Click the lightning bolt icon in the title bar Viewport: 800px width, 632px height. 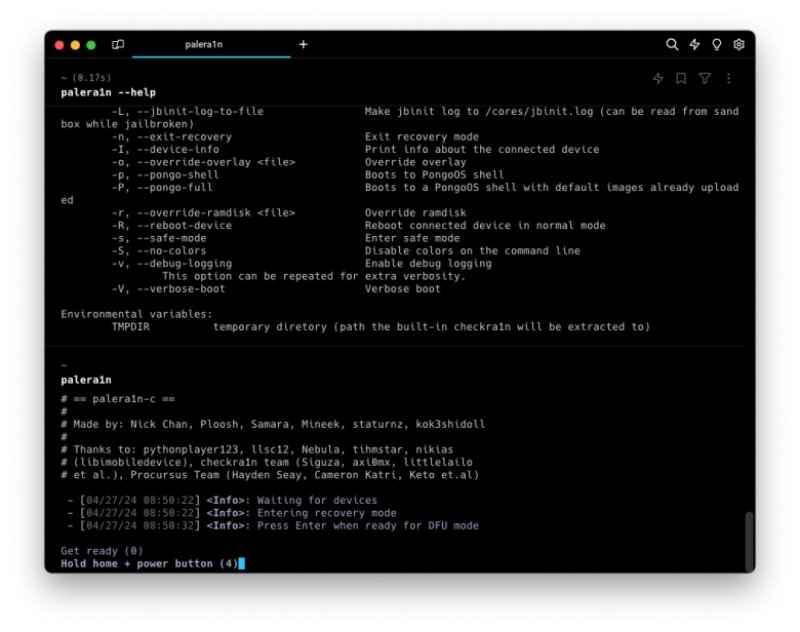click(x=694, y=44)
